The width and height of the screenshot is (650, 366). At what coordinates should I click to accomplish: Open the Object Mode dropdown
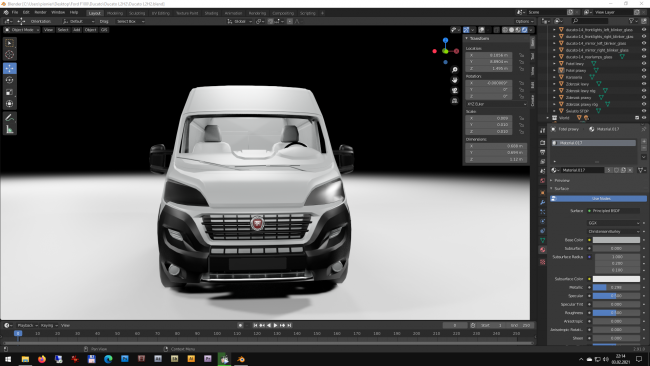tap(22, 30)
